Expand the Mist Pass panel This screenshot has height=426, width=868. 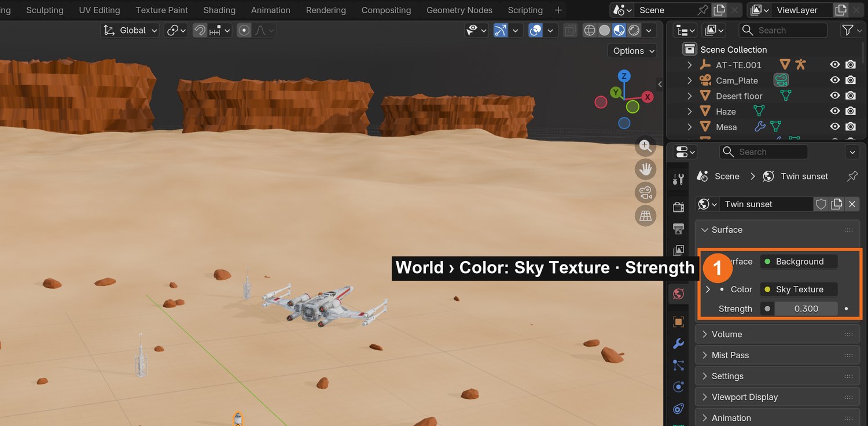pos(777,355)
